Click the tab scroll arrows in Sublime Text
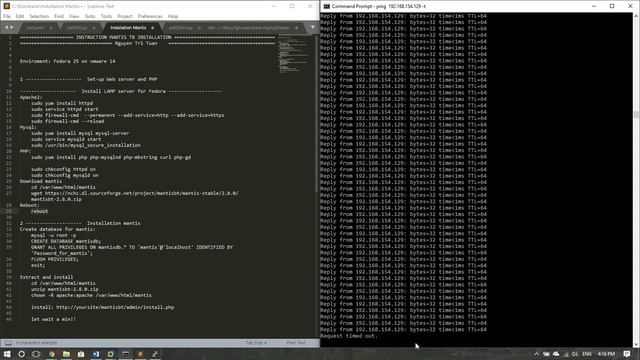Screen dimensions: 640x360 (x=9, y=28)
